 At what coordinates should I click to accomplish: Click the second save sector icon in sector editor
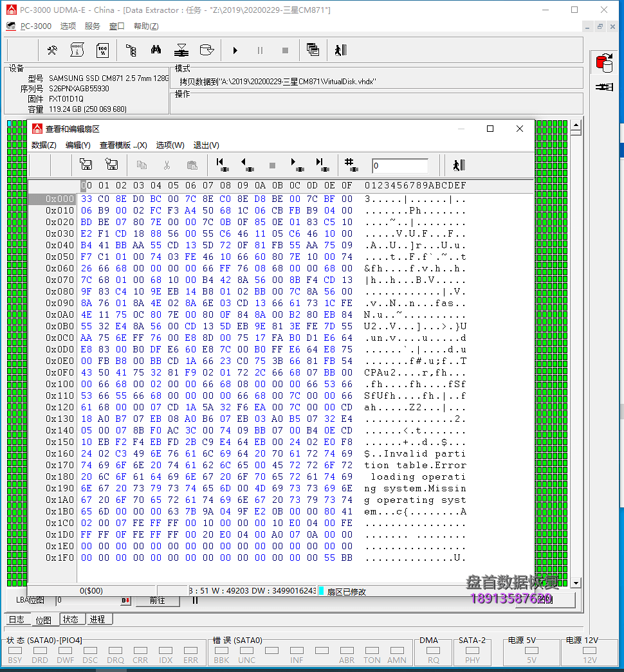(x=111, y=165)
